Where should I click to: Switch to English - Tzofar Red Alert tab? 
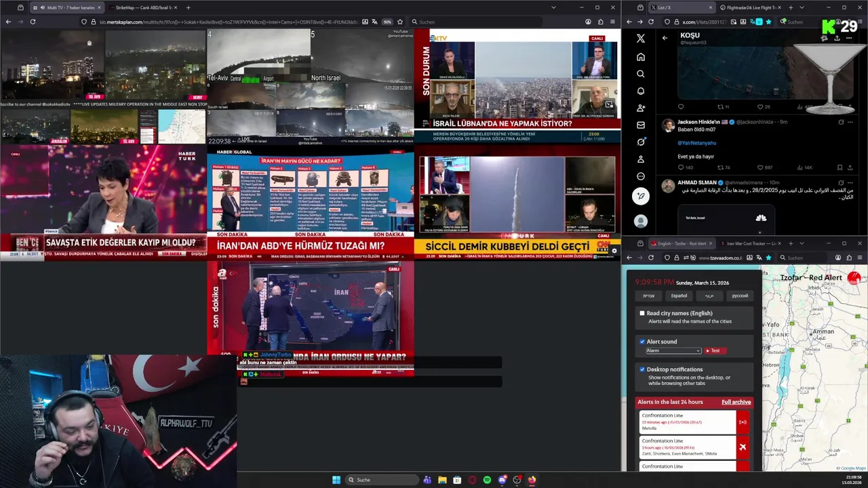click(682, 243)
